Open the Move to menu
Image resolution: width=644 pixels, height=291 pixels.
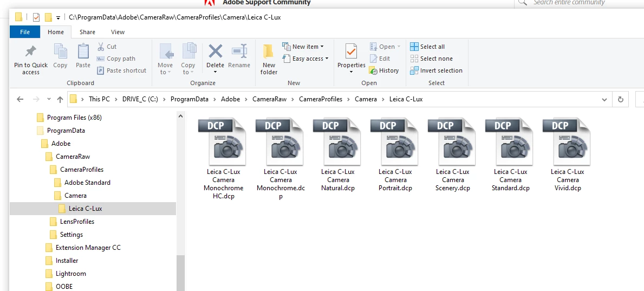click(x=165, y=59)
